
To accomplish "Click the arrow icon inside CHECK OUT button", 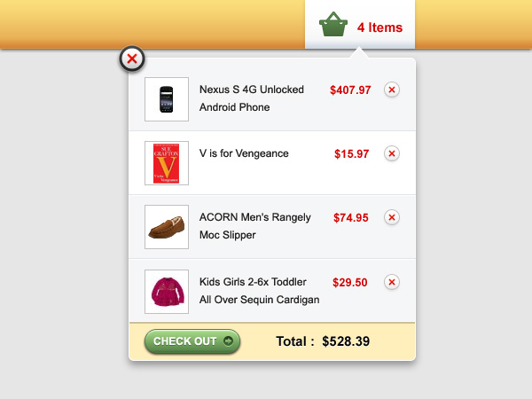I will 229,341.
